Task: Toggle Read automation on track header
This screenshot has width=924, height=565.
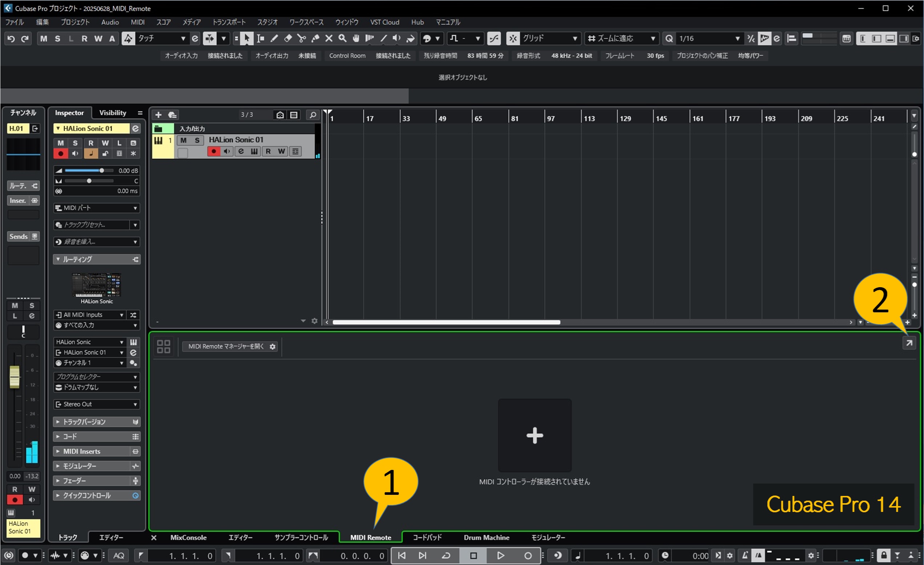Action: click(268, 152)
